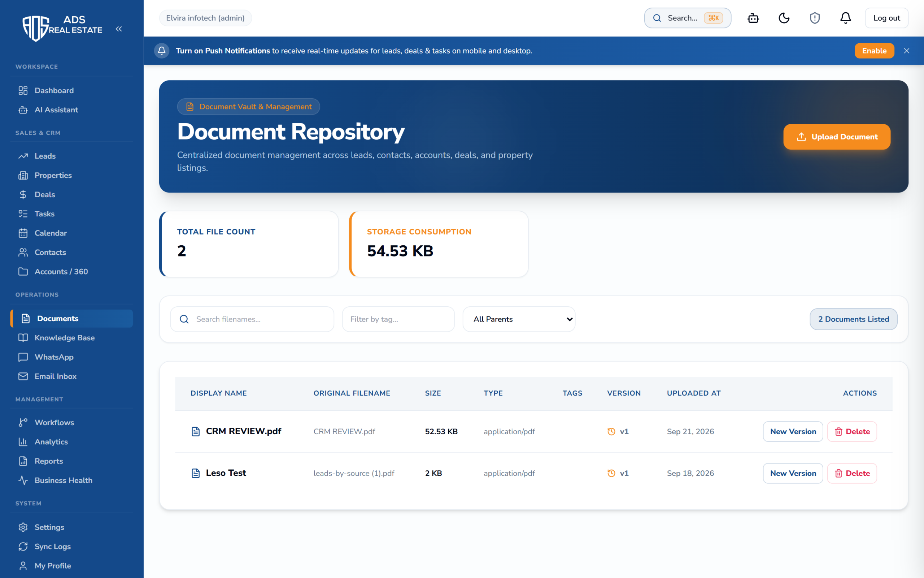Click the Deals dollar icon
The image size is (924, 578).
coord(23,195)
